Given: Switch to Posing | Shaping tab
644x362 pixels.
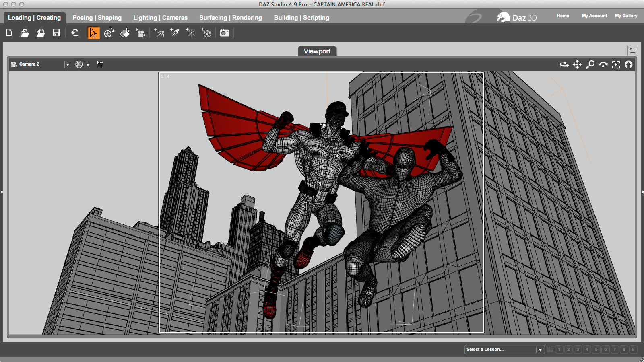Looking at the screenshot, I should (x=97, y=18).
